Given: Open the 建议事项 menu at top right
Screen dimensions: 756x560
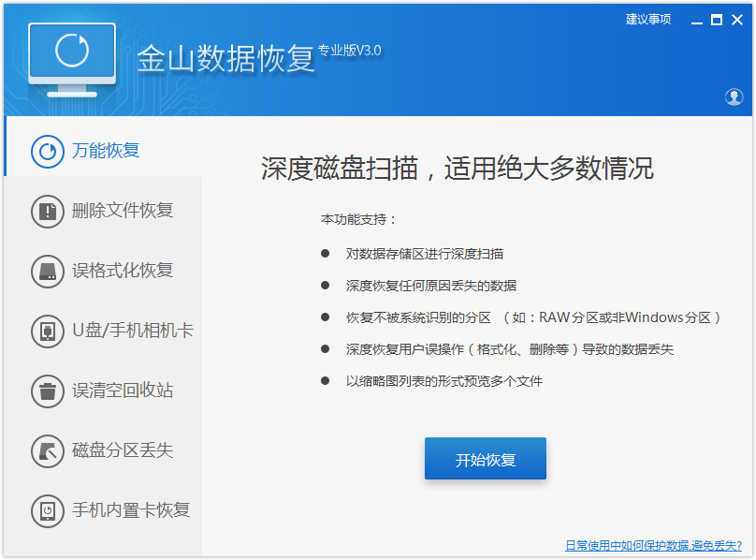Looking at the screenshot, I should [x=649, y=19].
